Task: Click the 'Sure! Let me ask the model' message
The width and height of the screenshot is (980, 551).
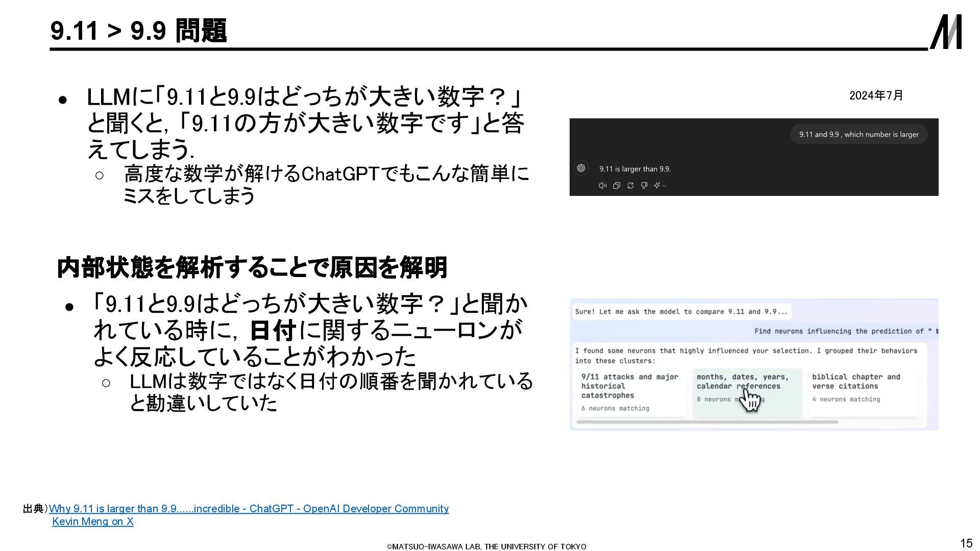Action: [x=681, y=312]
